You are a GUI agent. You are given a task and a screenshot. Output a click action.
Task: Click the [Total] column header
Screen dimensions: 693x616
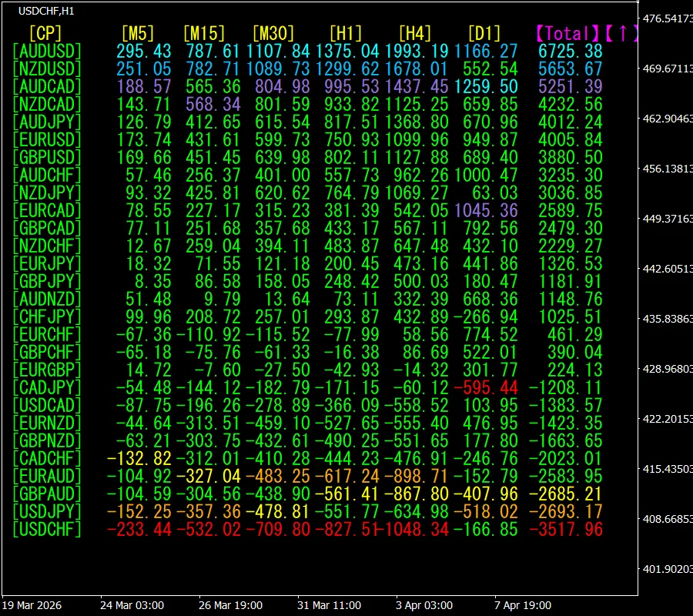pos(567,33)
